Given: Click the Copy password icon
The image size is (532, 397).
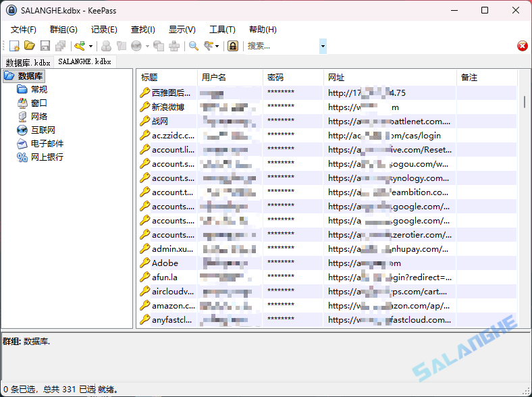Looking at the screenshot, I should [121, 46].
